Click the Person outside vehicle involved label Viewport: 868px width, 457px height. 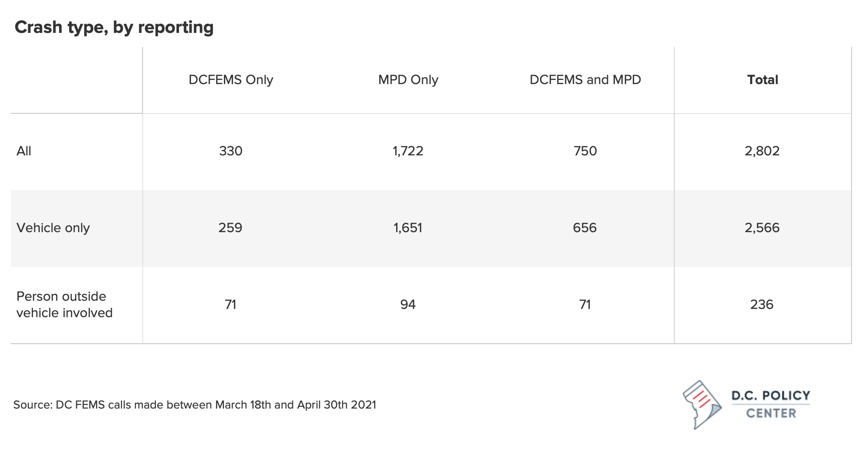point(64,304)
